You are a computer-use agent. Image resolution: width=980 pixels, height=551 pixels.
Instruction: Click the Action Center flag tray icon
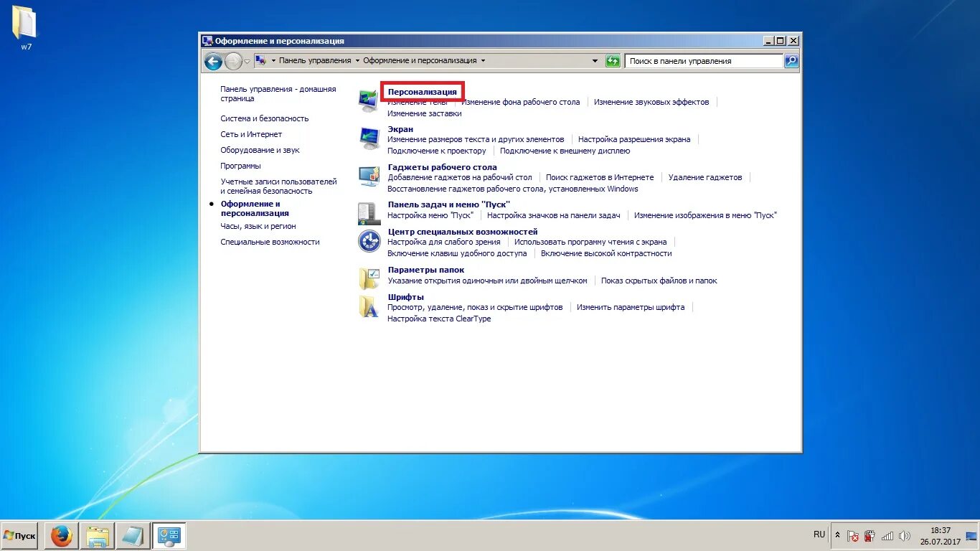[853, 536]
